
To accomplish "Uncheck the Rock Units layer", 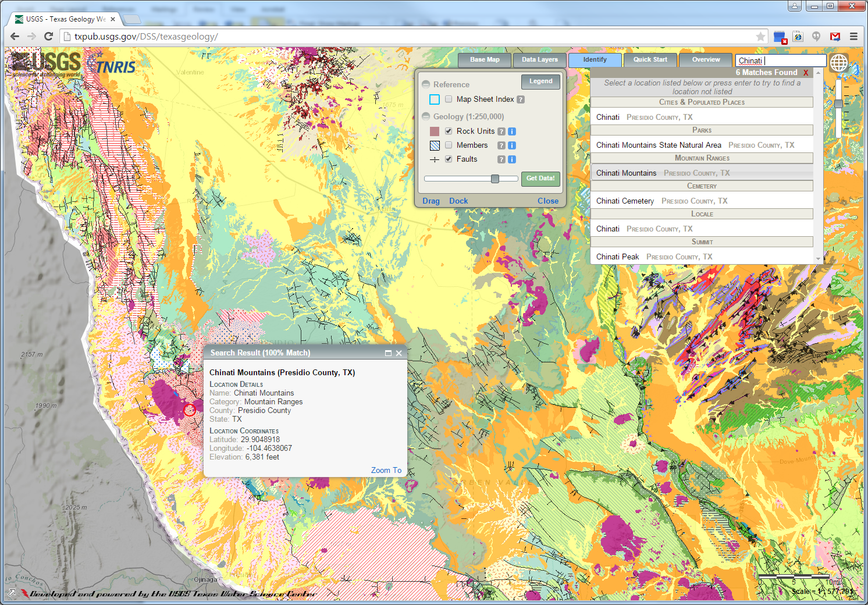I will [x=449, y=131].
